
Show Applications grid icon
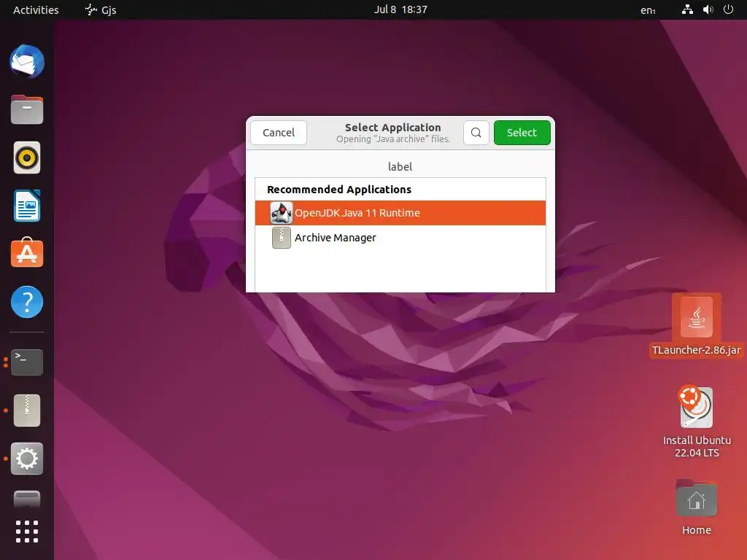pyautogui.click(x=27, y=532)
